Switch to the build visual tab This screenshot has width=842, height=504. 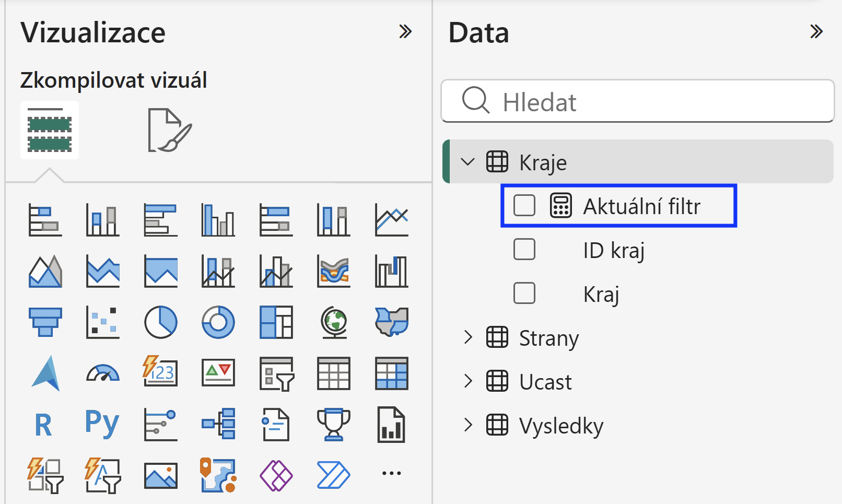(50, 130)
